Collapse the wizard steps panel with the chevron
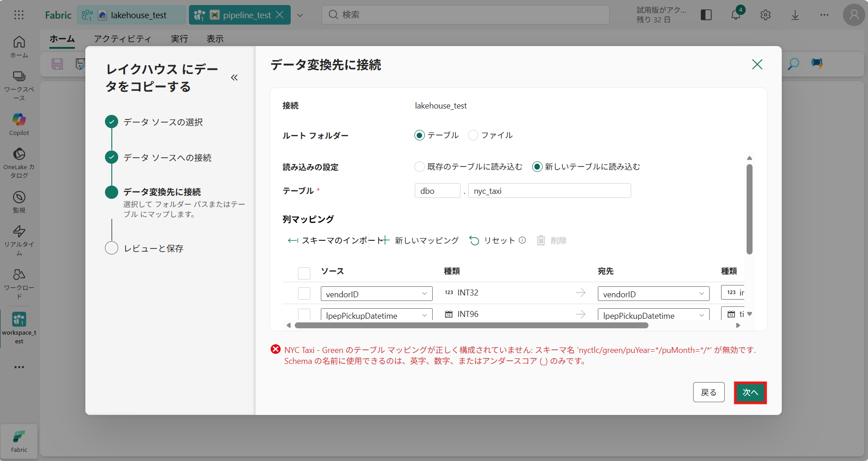This screenshot has width=868, height=461. click(x=234, y=78)
